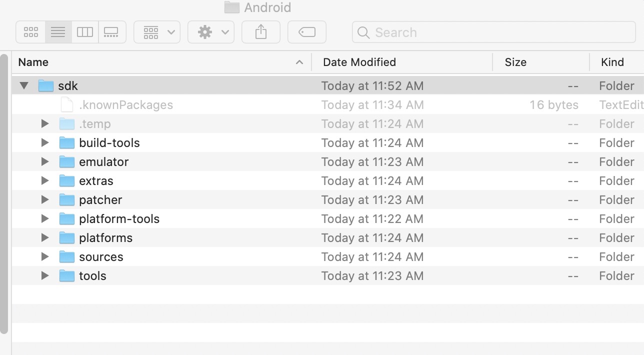Expand the build-tools folder
Screen dimensions: 644x355
[x=45, y=142]
